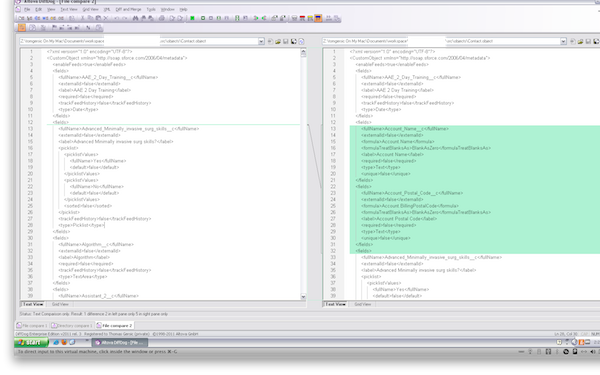The height and width of the screenshot is (375, 600).
Task: Switch to File compare 1 tab
Action: (32, 326)
